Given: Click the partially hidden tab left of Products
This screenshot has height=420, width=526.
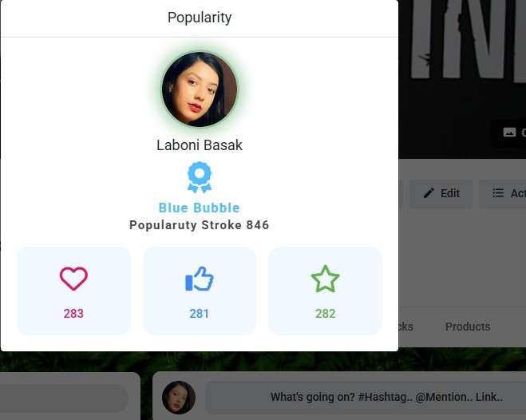Looking at the screenshot, I should coord(406,327).
